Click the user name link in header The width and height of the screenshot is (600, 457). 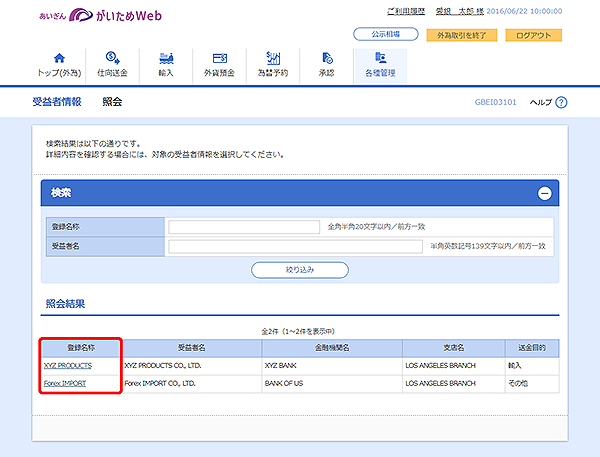point(460,11)
